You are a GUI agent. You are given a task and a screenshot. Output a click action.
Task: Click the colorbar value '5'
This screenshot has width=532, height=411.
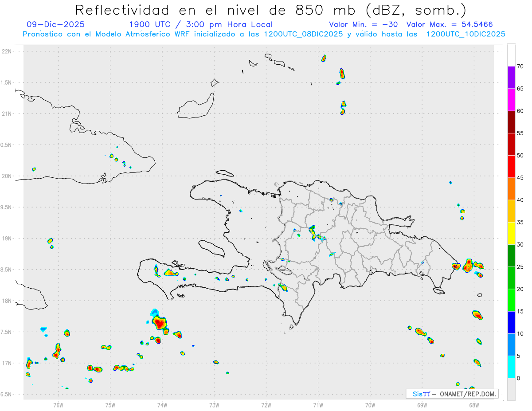click(519, 356)
